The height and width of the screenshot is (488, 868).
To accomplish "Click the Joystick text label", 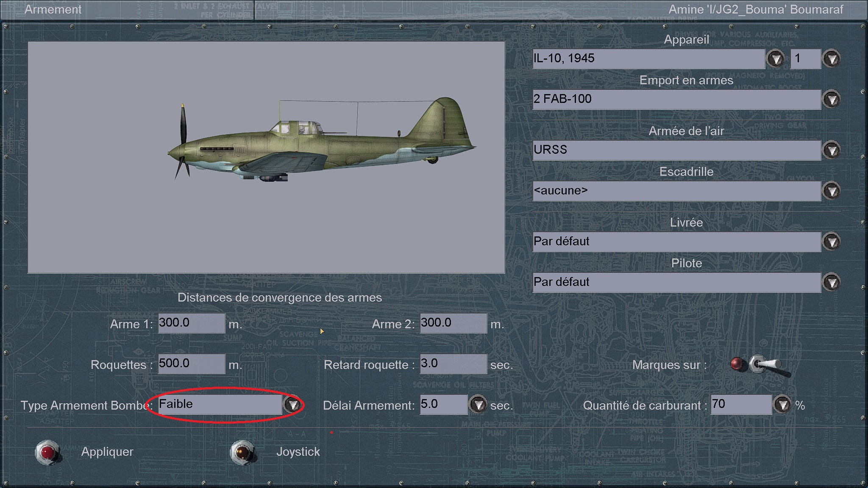I will [298, 452].
